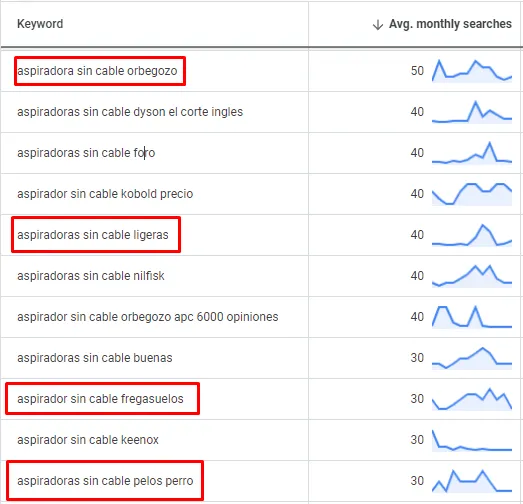
Task: Select keyword aspiradoras sin cable ligeras
Action: coord(93,235)
